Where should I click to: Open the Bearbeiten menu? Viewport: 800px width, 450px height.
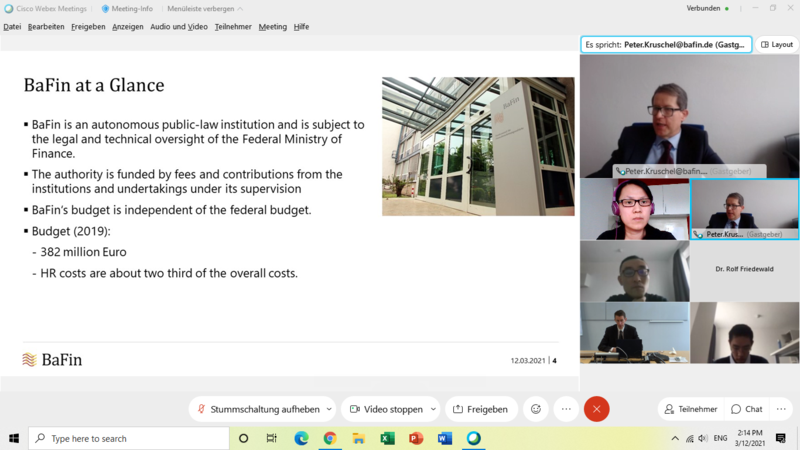46,27
